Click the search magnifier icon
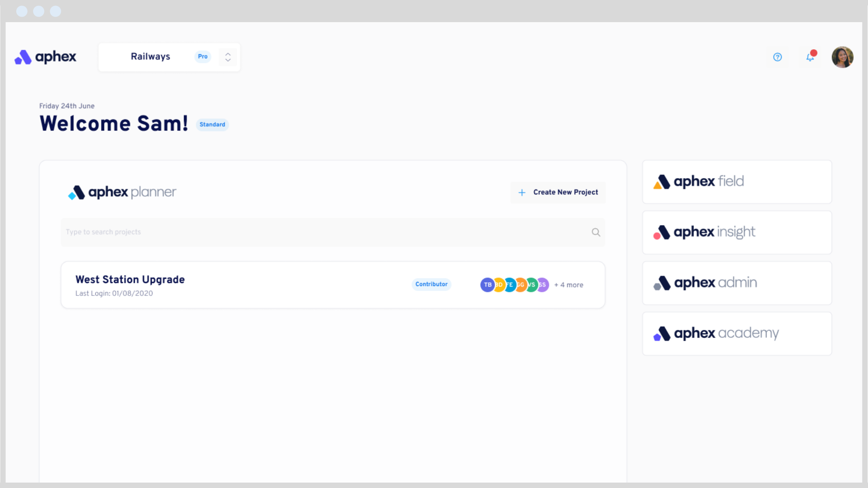868x488 pixels. [x=596, y=232]
